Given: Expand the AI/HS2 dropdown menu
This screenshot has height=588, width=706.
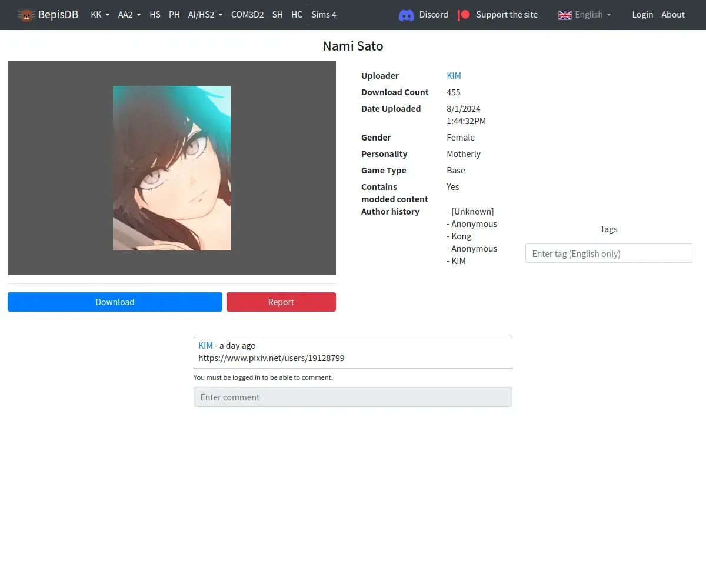Looking at the screenshot, I should pos(205,15).
